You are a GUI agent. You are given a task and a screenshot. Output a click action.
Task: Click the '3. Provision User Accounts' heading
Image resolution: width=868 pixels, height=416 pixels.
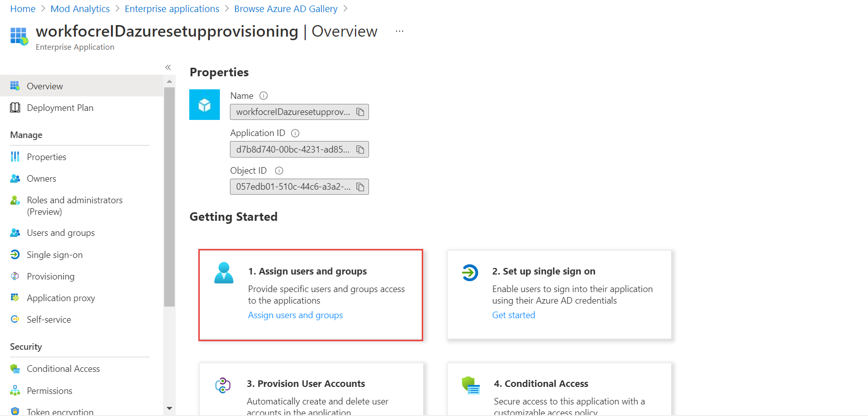point(306,384)
